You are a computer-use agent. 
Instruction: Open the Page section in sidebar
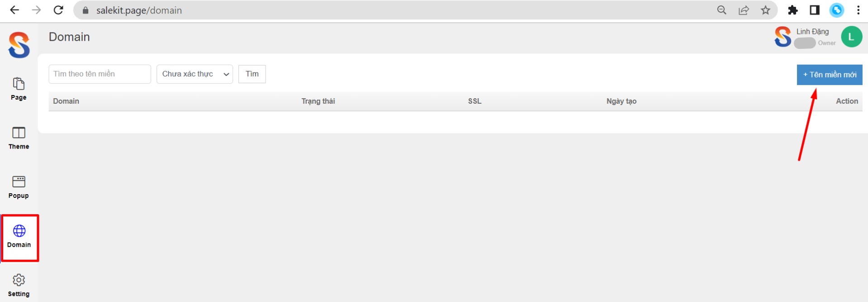click(19, 89)
